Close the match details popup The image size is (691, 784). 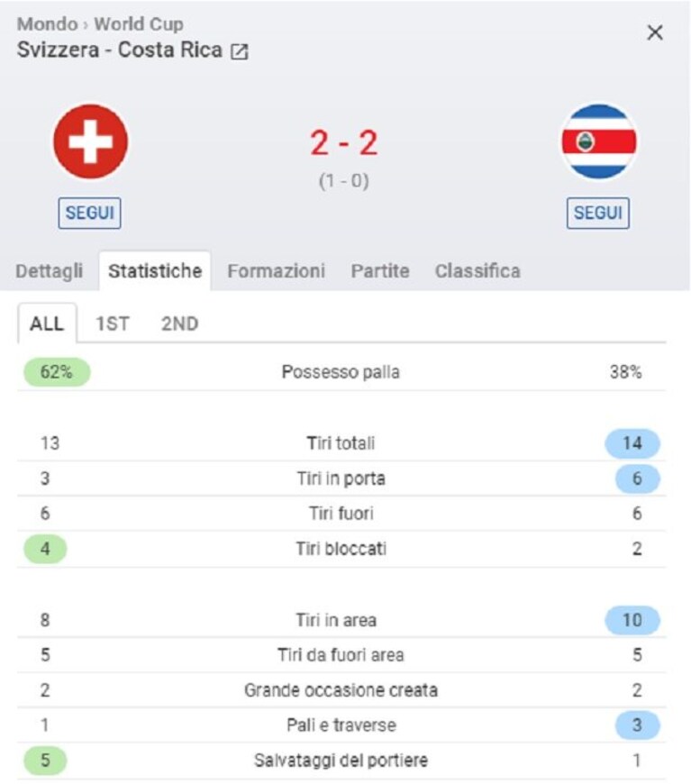[x=655, y=32]
